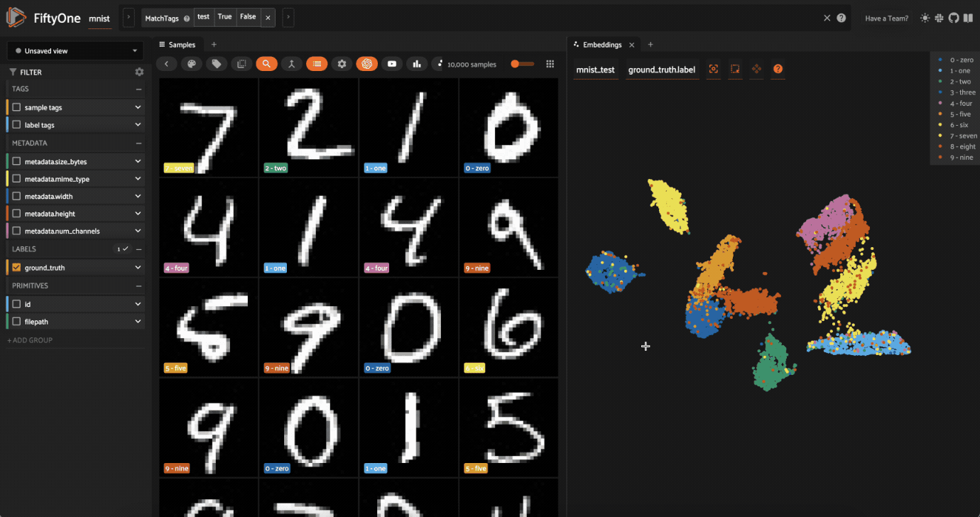Check the sample tags checkbox

click(16, 107)
